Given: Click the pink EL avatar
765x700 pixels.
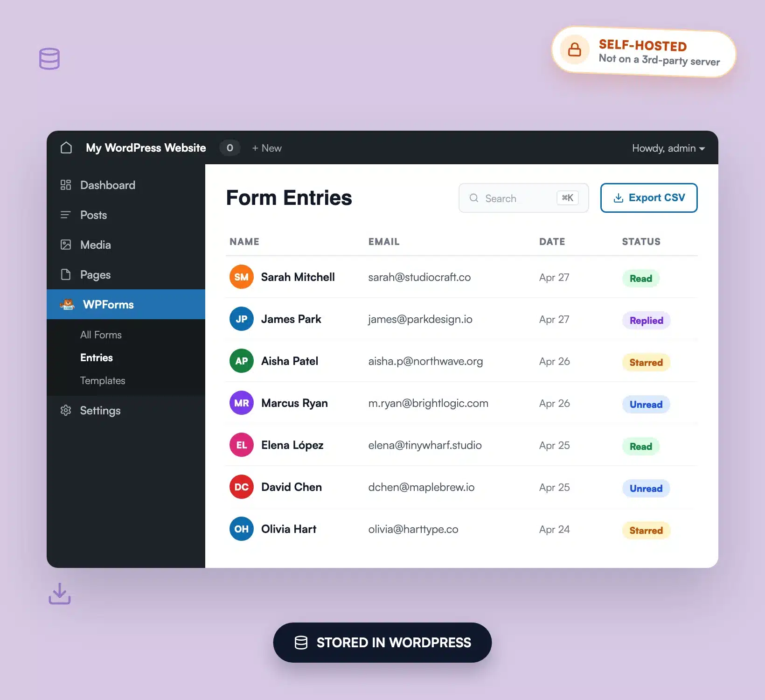Looking at the screenshot, I should point(242,445).
